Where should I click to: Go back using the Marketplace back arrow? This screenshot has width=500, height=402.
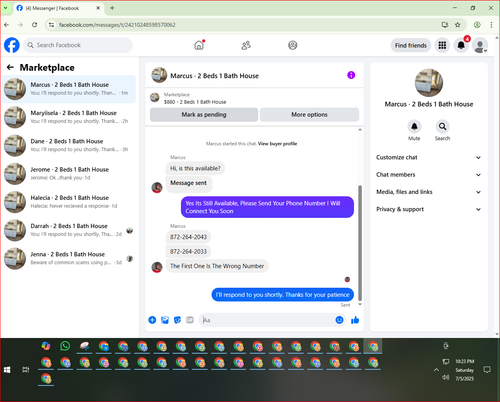[x=10, y=68]
